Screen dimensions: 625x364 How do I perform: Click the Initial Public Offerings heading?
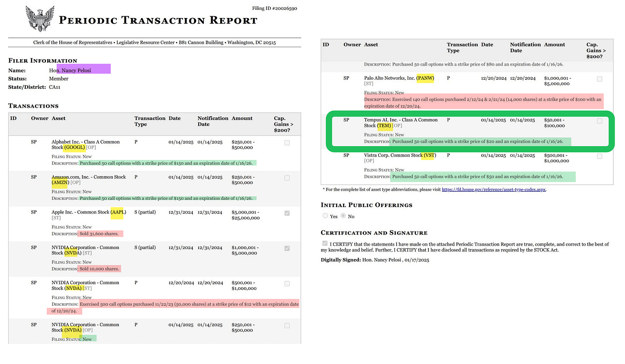tap(367, 205)
